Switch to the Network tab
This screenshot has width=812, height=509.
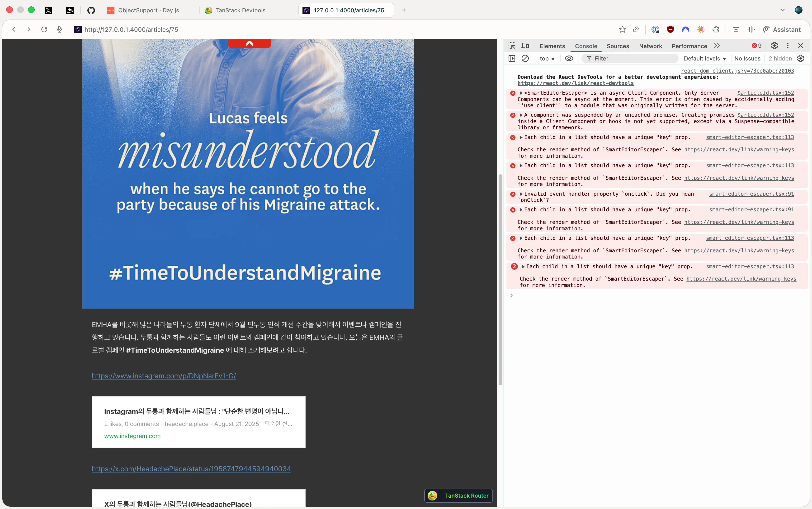[650, 46]
